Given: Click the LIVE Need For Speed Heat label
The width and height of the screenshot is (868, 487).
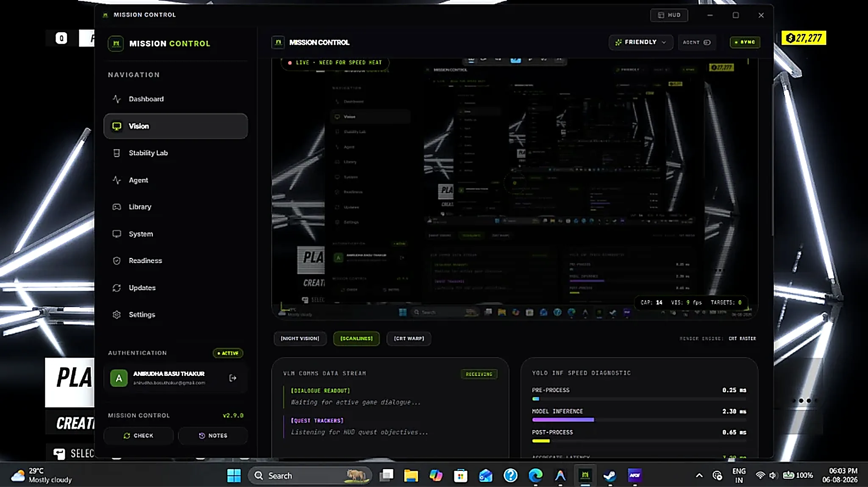Looking at the screenshot, I should coord(335,62).
